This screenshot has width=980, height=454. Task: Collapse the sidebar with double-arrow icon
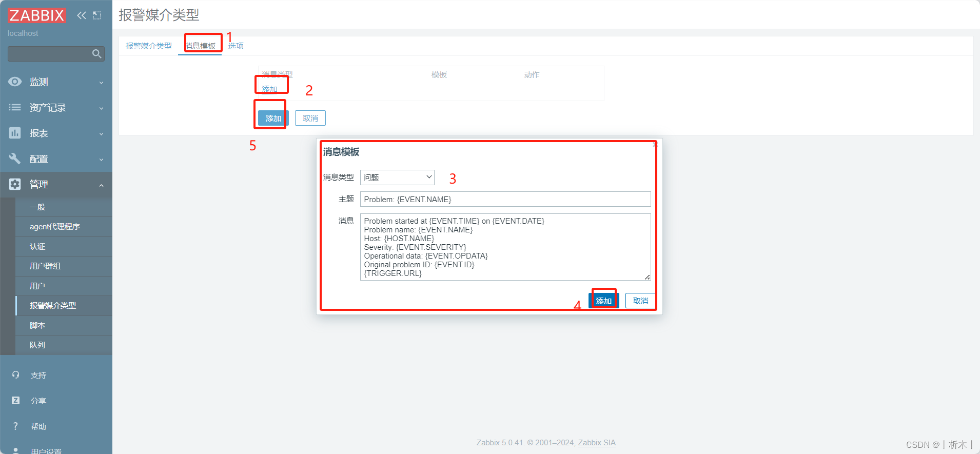coord(82,15)
